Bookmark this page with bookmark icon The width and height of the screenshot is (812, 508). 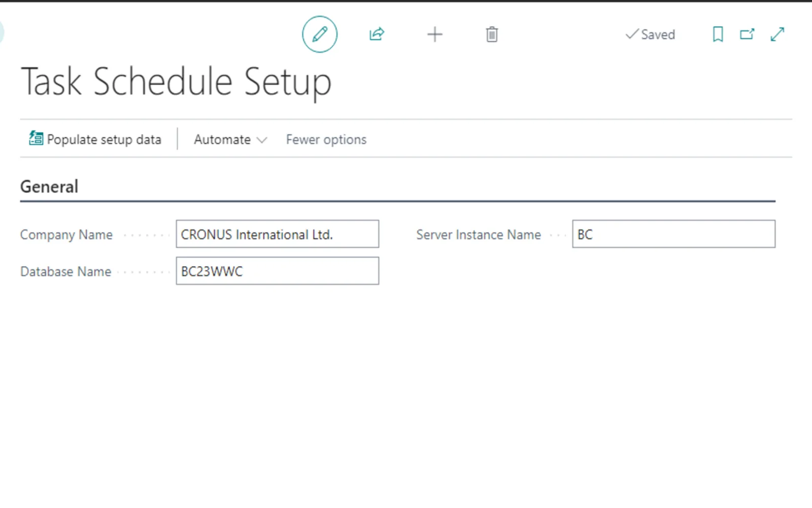click(x=718, y=35)
